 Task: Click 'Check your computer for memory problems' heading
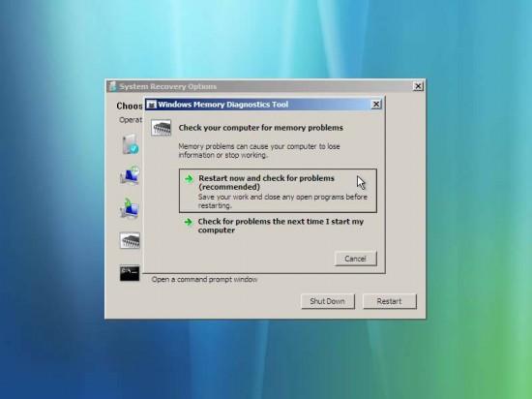pos(260,128)
